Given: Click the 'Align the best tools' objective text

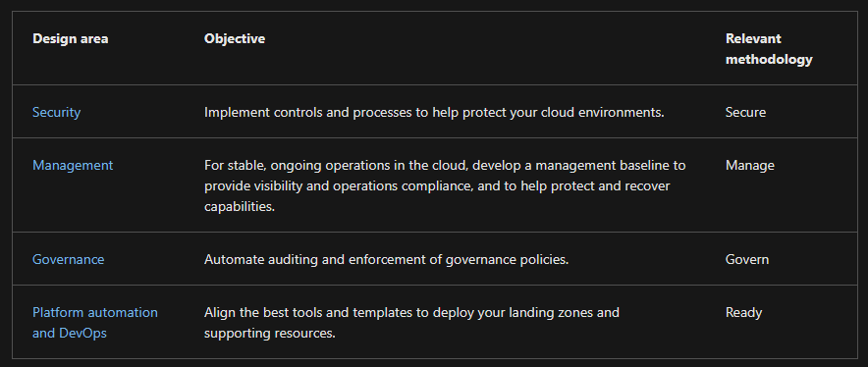Looking at the screenshot, I should click(x=411, y=322).
